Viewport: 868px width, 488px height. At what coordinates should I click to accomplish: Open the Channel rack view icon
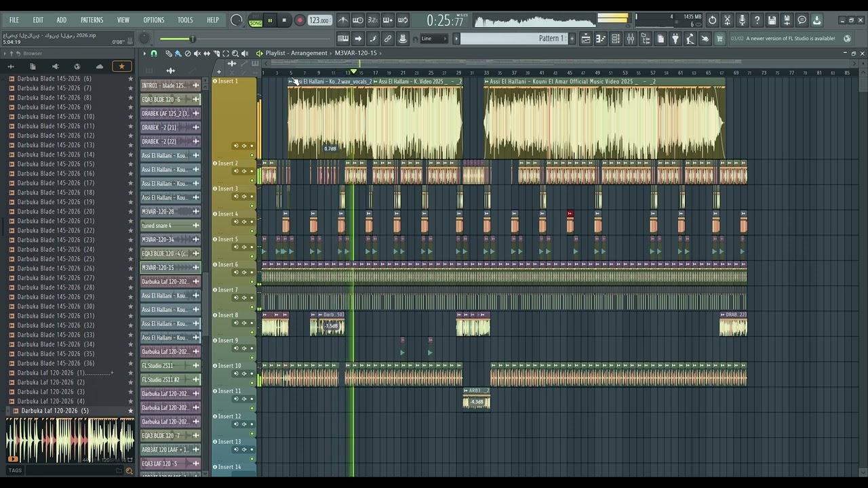click(x=616, y=39)
